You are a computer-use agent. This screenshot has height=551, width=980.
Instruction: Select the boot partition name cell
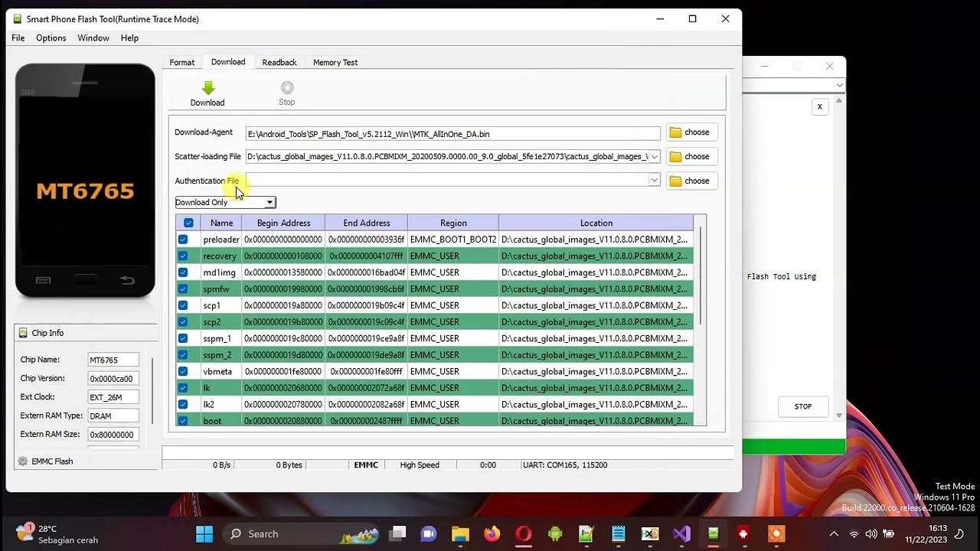click(x=221, y=421)
